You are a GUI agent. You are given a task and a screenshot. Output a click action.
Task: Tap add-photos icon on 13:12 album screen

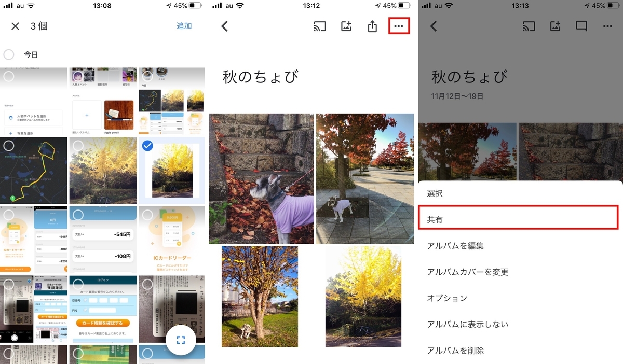[346, 26]
